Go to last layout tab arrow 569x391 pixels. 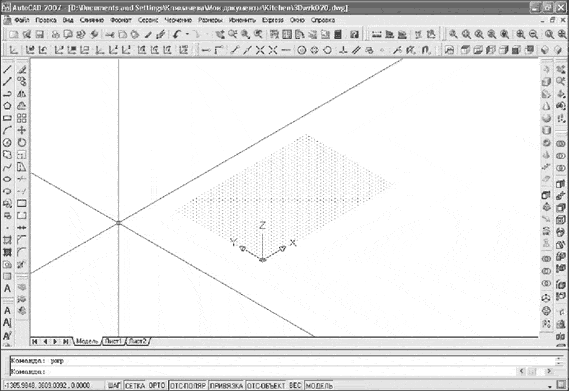(66, 342)
